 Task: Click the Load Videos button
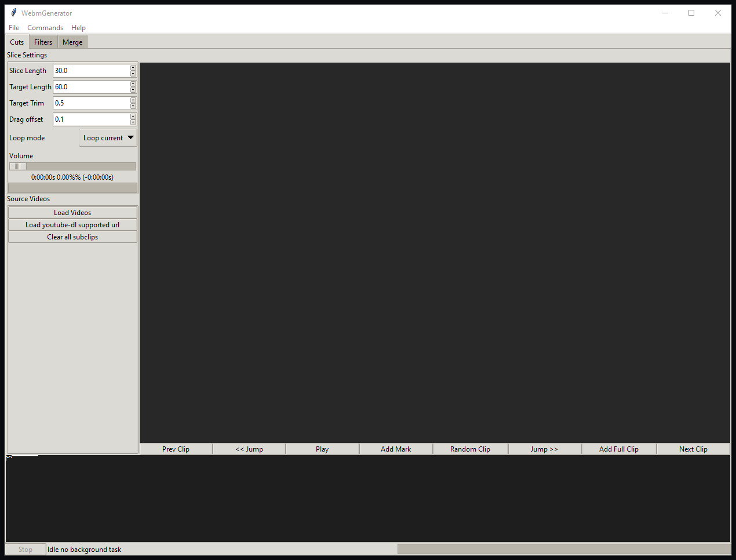coord(72,213)
